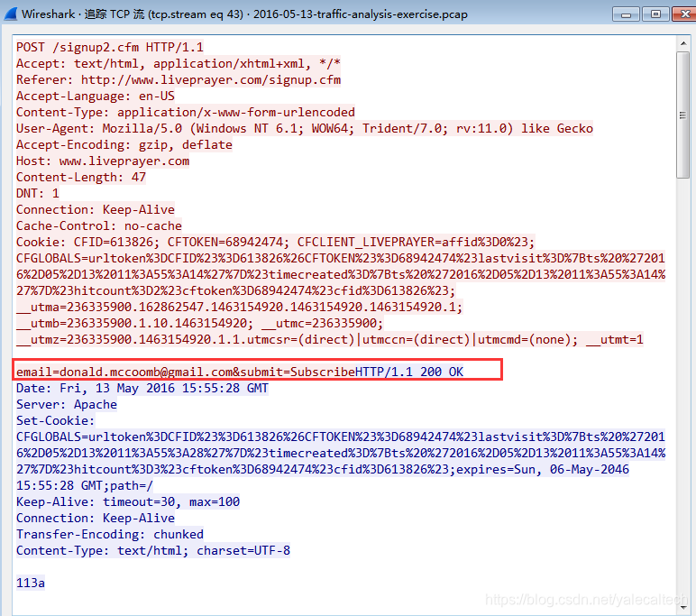
Task: Click 'Keep-Alive: timeout=30, max=100' line
Action: [x=128, y=501]
